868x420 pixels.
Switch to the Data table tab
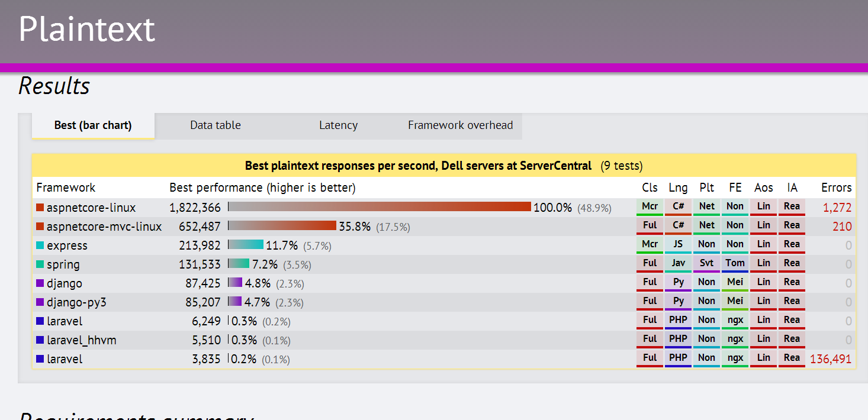click(216, 125)
